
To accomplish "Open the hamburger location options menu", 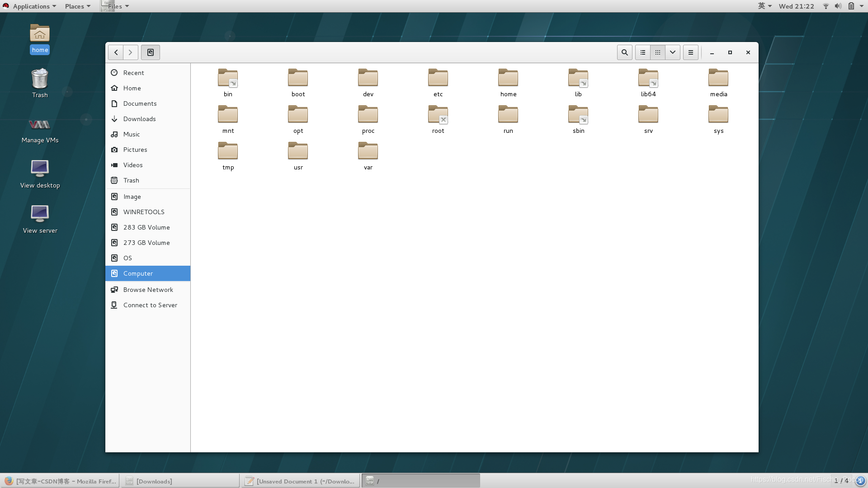I will coord(690,52).
